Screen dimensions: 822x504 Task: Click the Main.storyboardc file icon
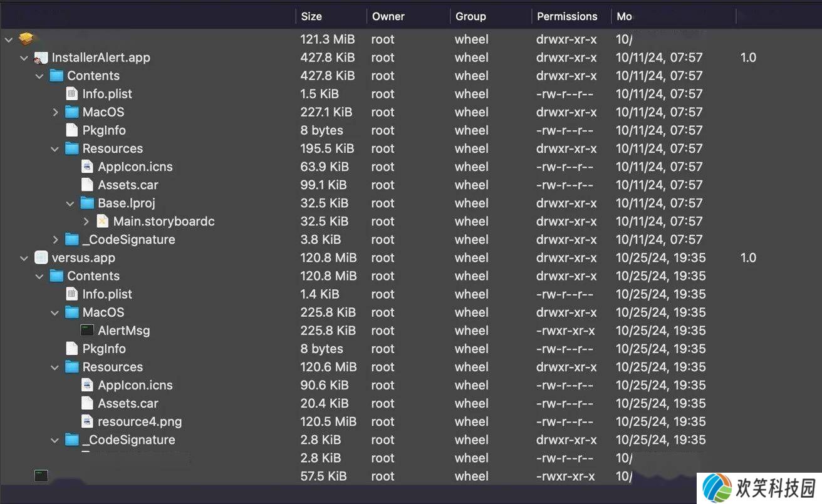(102, 221)
